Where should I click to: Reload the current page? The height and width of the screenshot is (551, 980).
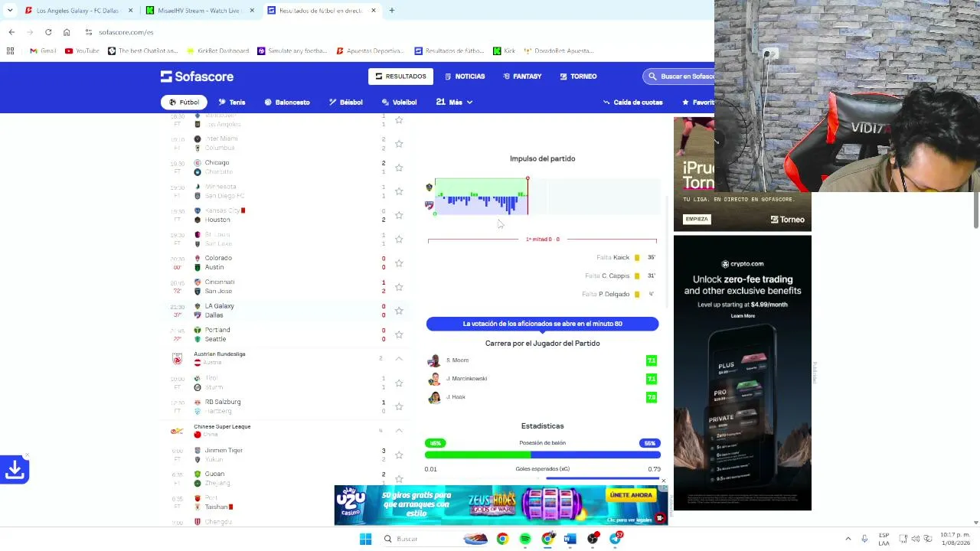48,32
